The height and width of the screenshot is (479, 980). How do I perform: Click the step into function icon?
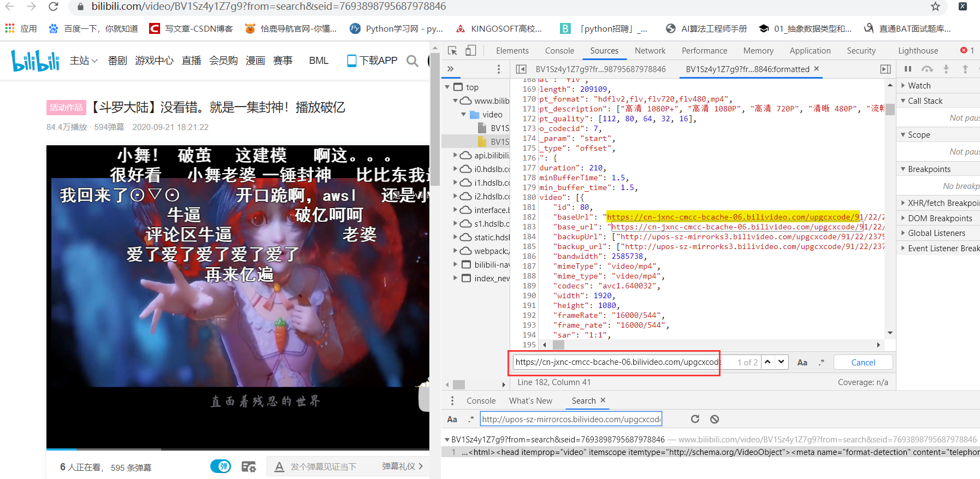point(946,69)
